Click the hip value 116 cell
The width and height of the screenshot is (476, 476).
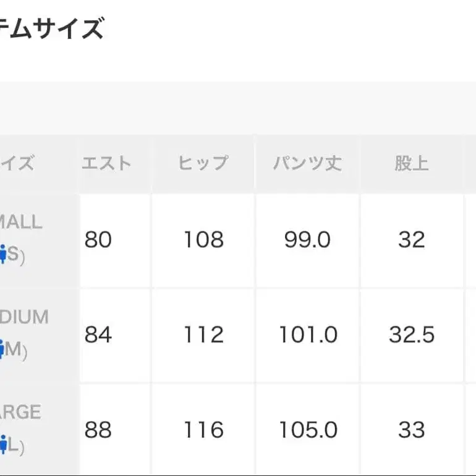point(203,430)
